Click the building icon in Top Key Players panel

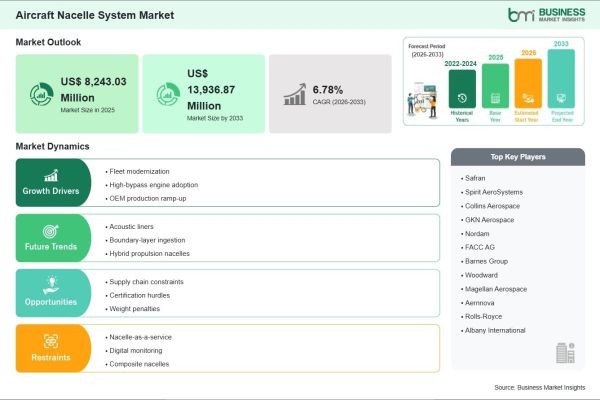point(565,353)
